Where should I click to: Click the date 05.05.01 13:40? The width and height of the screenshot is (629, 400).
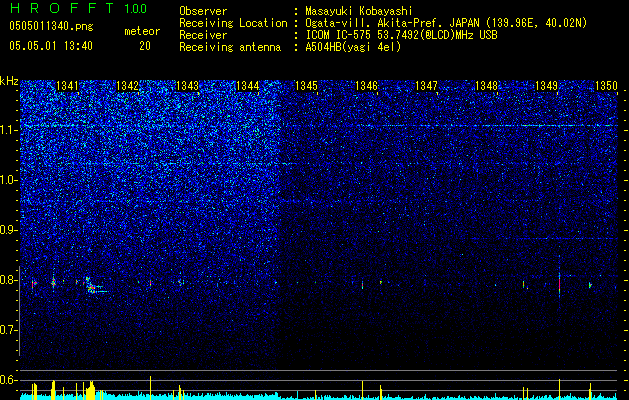[51, 46]
